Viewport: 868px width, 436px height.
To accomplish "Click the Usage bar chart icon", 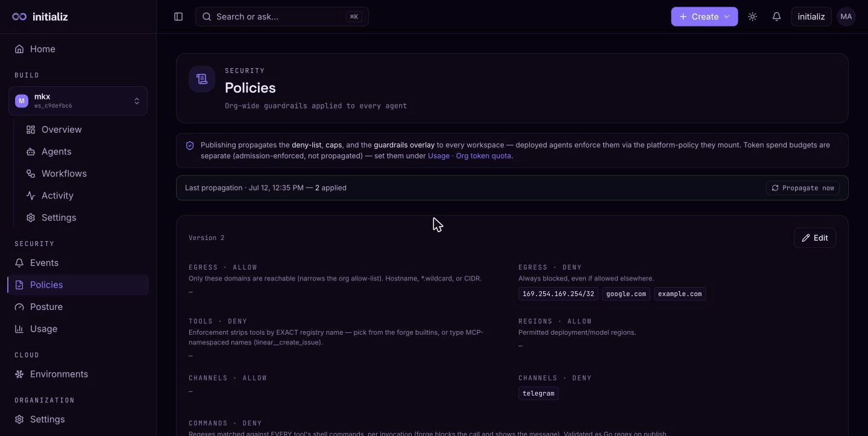I will [19, 329].
